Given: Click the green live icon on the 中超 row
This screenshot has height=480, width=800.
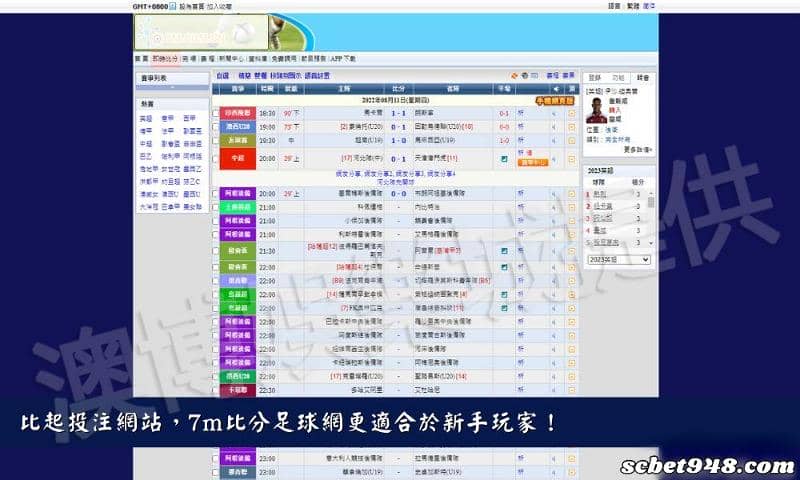Looking at the screenshot, I should (x=504, y=159).
